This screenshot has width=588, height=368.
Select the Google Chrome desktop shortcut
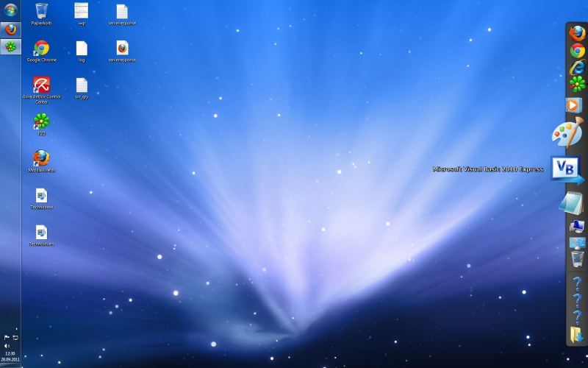(x=42, y=51)
